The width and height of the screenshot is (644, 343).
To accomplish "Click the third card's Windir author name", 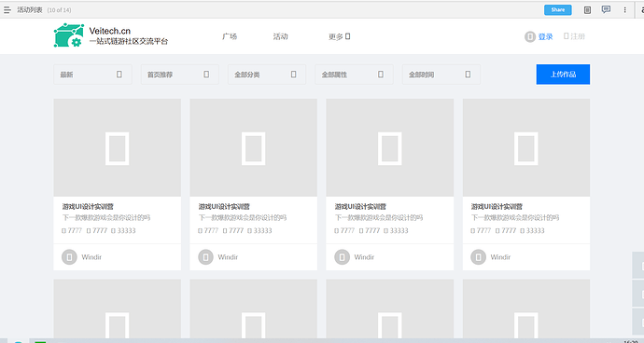I will tap(364, 257).
